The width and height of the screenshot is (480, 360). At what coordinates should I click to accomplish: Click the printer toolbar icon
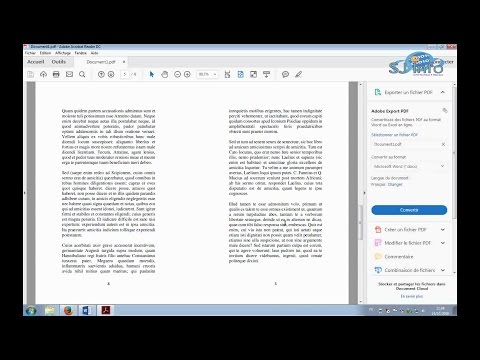[x=56, y=74]
